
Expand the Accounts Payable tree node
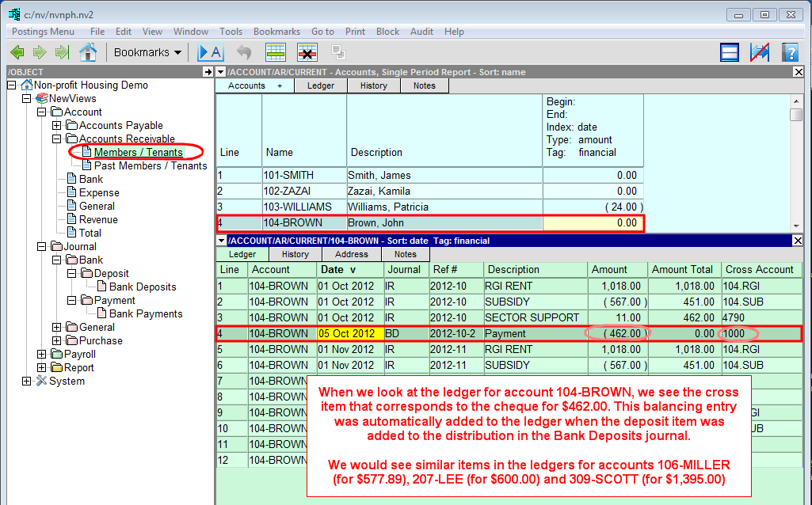click(56, 126)
